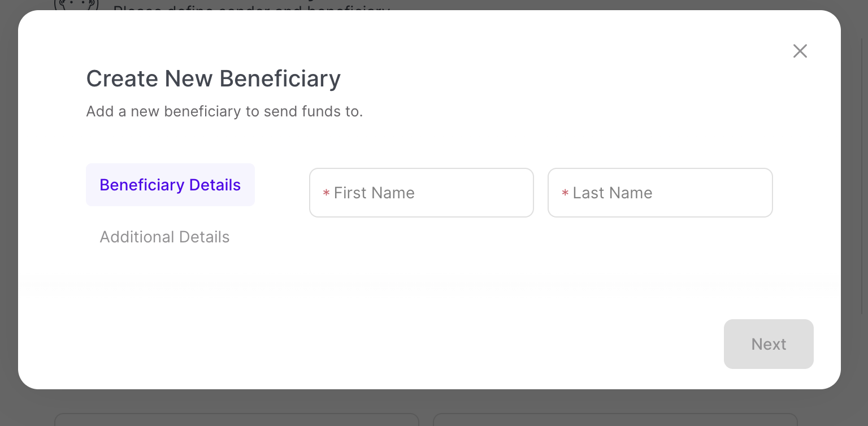The width and height of the screenshot is (868, 426).
Task: Click the red asterisk beside Last Name
Action: [565, 194]
